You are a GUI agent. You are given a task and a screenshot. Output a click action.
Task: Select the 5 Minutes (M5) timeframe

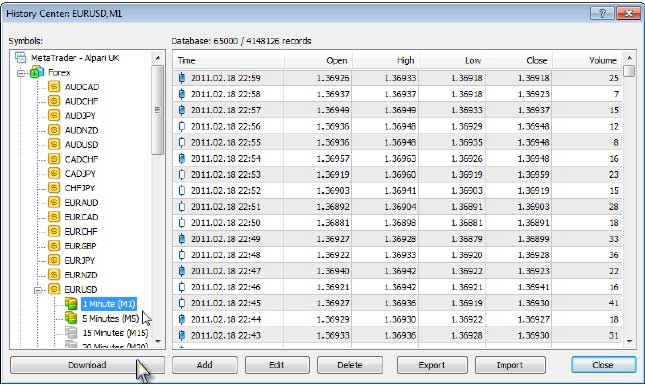110,318
